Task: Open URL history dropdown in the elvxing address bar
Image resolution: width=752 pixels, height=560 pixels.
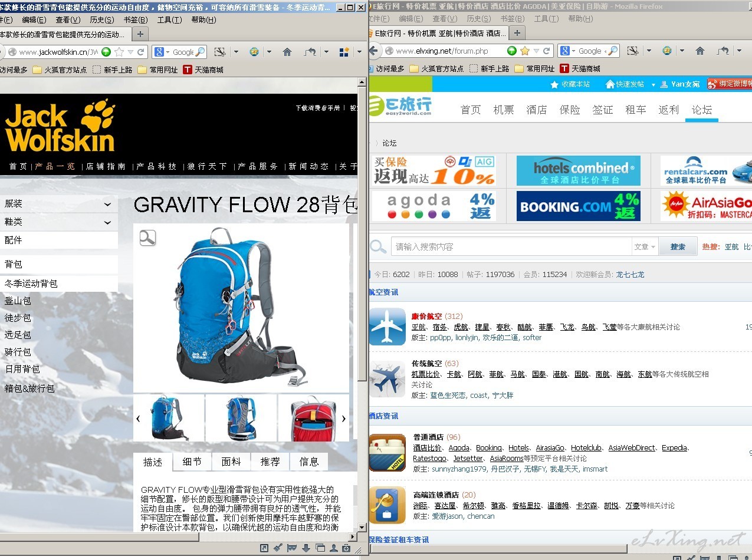Action: click(x=536, y=51)
